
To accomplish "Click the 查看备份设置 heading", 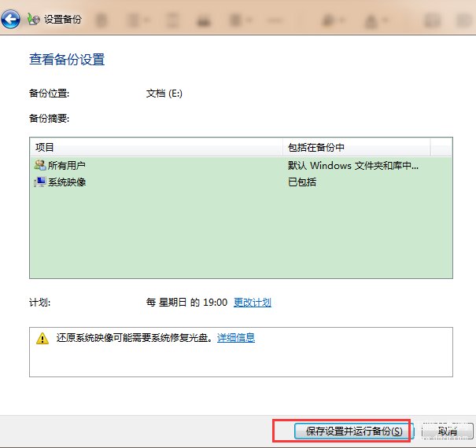I will (67, 59).
